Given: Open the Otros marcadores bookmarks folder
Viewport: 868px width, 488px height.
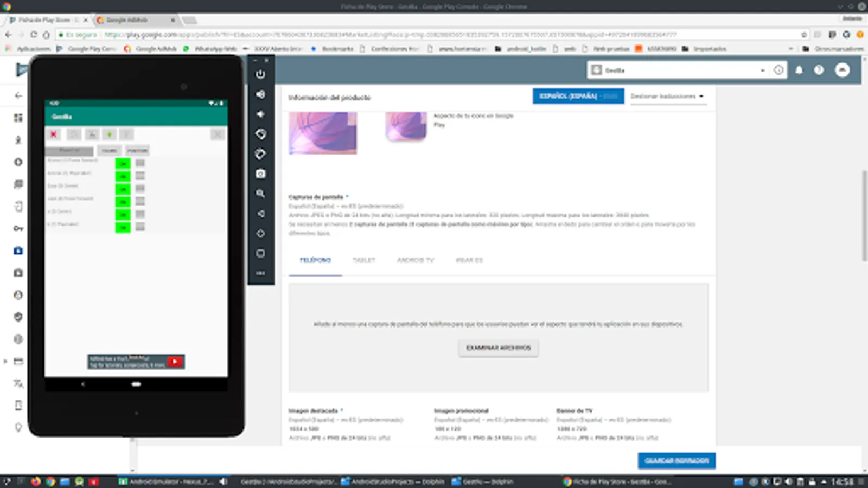Looking at the screenshot, I should (x=833, y=49).
